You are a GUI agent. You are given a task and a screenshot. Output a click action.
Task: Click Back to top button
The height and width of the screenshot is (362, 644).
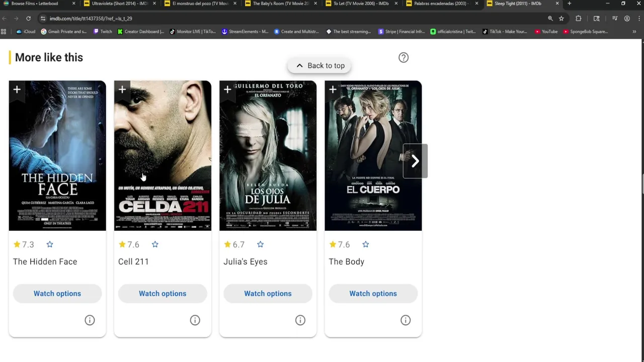319,65
